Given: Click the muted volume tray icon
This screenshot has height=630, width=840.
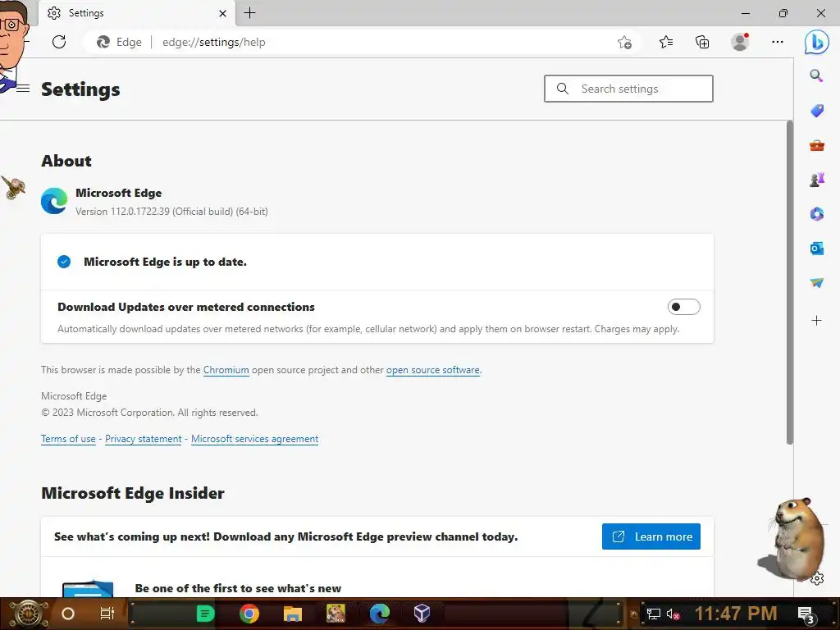Looking at the screenshot, I should (x=673, y=614).
